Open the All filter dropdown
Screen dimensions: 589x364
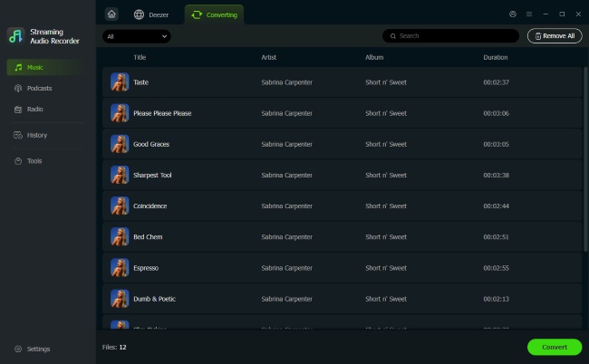click(137, 36)
